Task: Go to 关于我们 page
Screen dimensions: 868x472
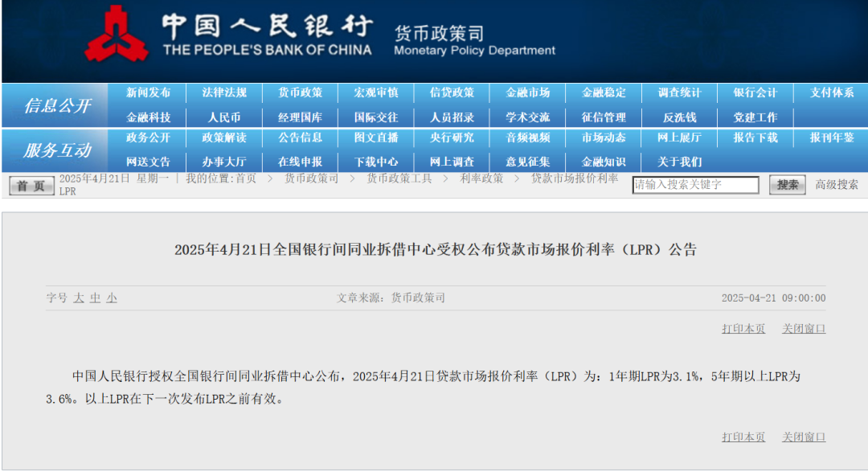Action: point(679,162)
